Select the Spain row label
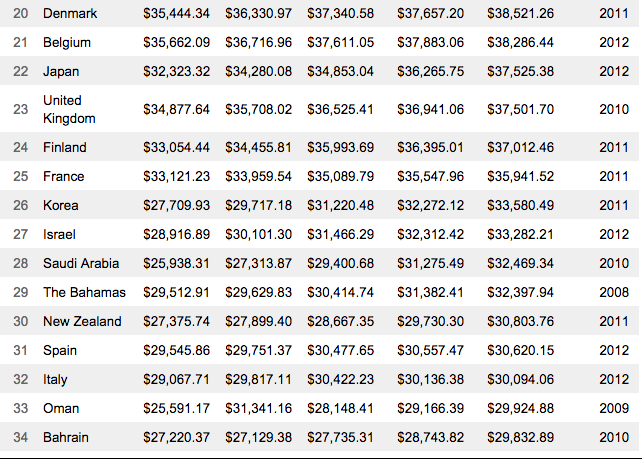Image resolution: width=642 pixels, height=459 pixels. (x=61, y=351)
